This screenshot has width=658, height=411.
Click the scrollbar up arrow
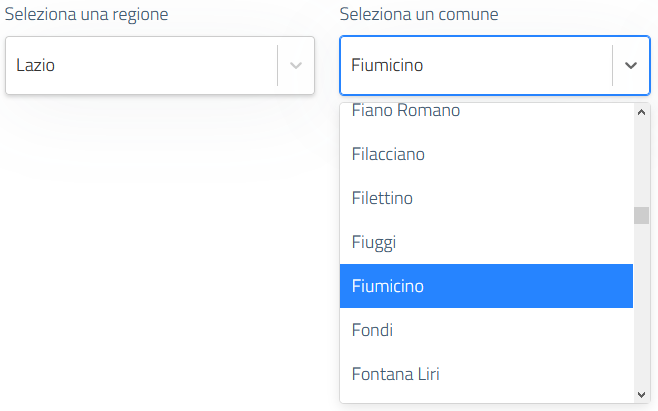pos(642,112)
